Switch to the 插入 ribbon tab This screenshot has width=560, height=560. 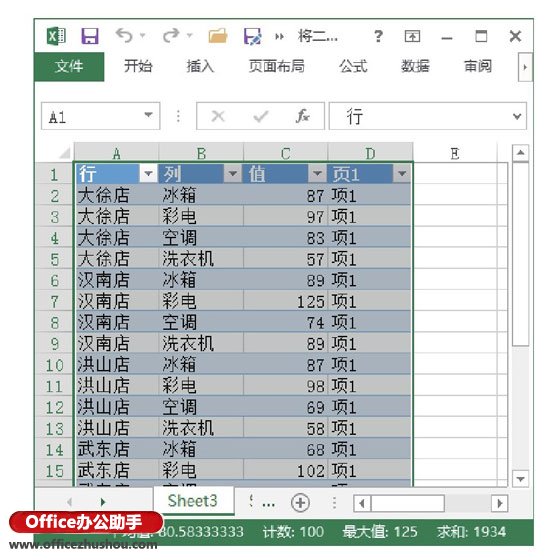[200, 66]
